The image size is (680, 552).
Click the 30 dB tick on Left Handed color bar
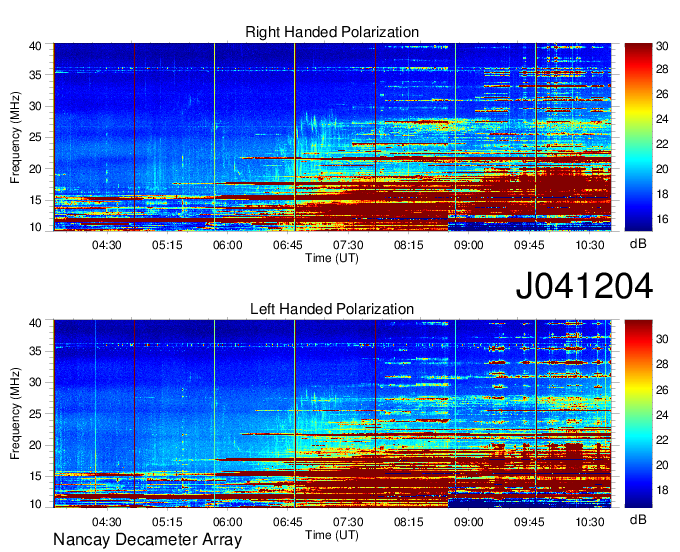pyautogui.click(x=662, y=339)
